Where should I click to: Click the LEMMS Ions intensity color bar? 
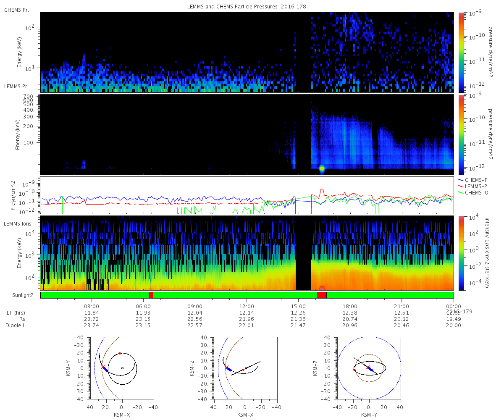(x=461, y=253)
